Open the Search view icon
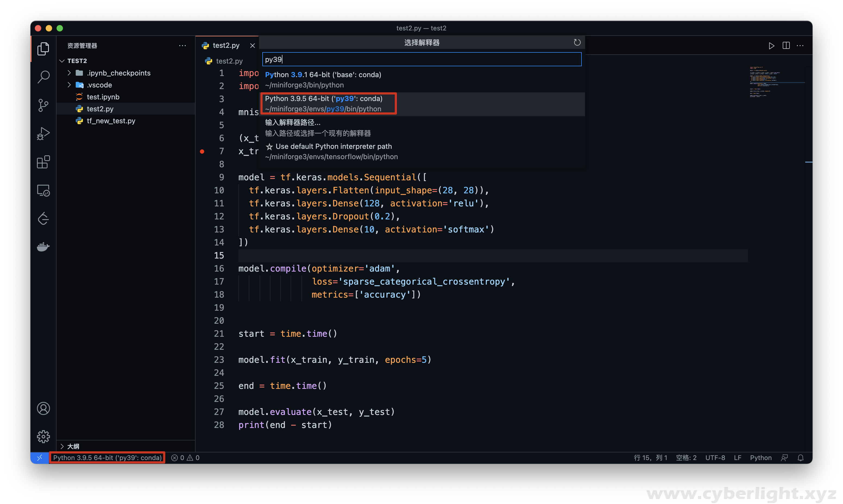This screenshot has height=504, width=843. pyautogui.click(x=43, y=77)
